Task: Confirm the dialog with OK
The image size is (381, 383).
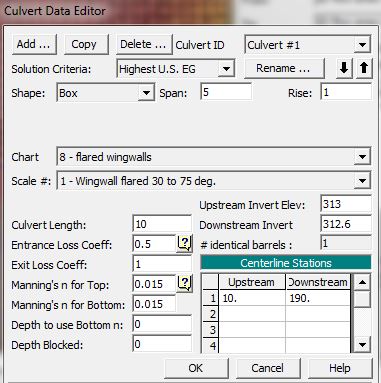Action: pos(196,368)
